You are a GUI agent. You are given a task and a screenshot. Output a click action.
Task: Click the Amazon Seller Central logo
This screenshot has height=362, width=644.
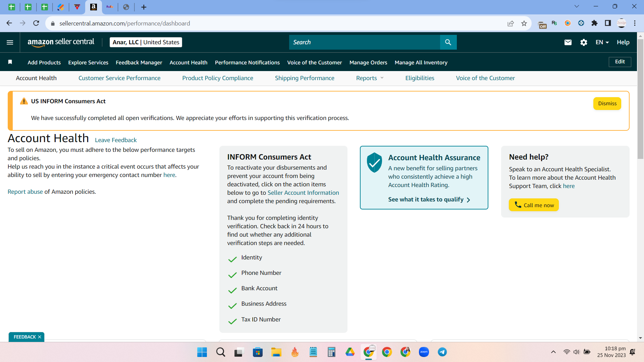click(61, 42)
